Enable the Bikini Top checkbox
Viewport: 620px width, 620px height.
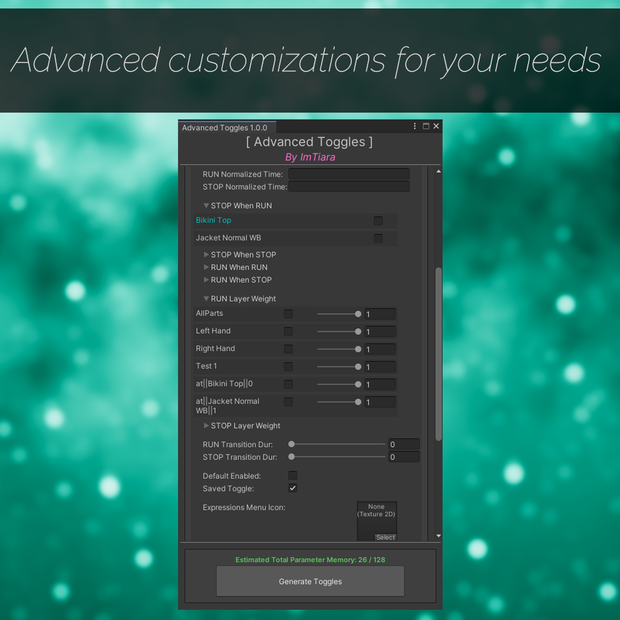pyautogui.click(x=378, y=221)
